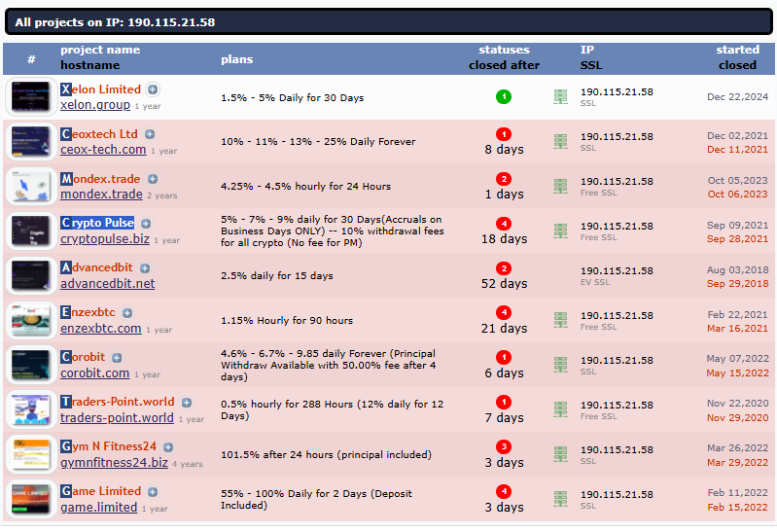The height and width of the screenshot is (532, 777).
Task: Click the server icon in Ceoxtech Ltd row
Action: [x=560, y=142]
